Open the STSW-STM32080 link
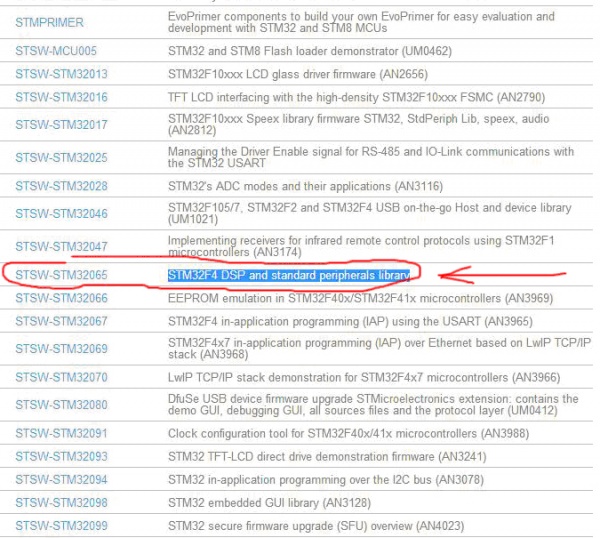This screenshot has height=538, width=600. (x=61, y=405)
